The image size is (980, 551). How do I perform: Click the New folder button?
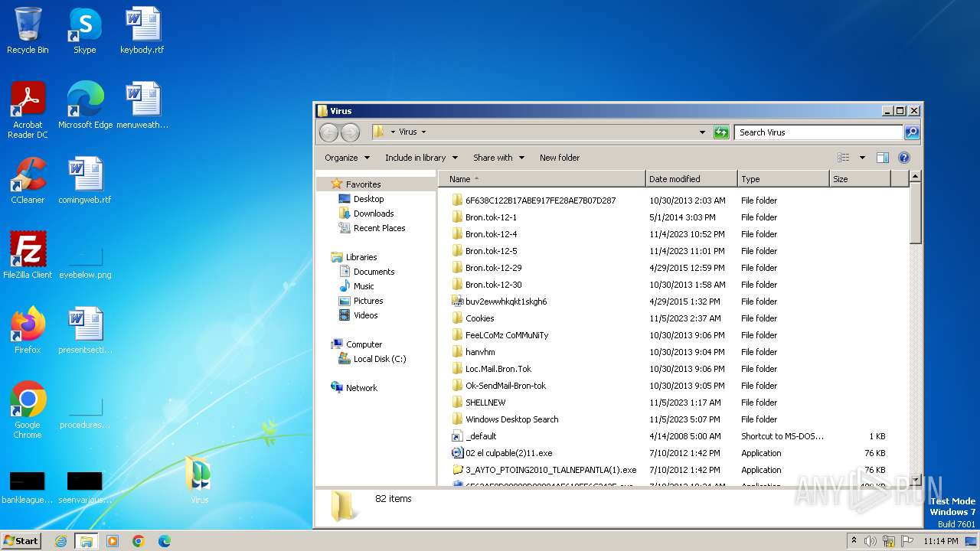560,158
